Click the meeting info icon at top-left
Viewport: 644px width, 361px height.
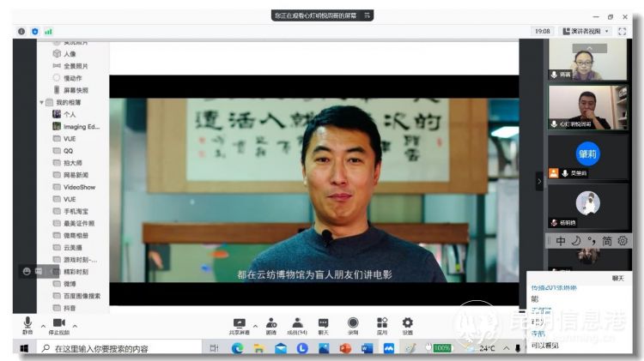21,31
